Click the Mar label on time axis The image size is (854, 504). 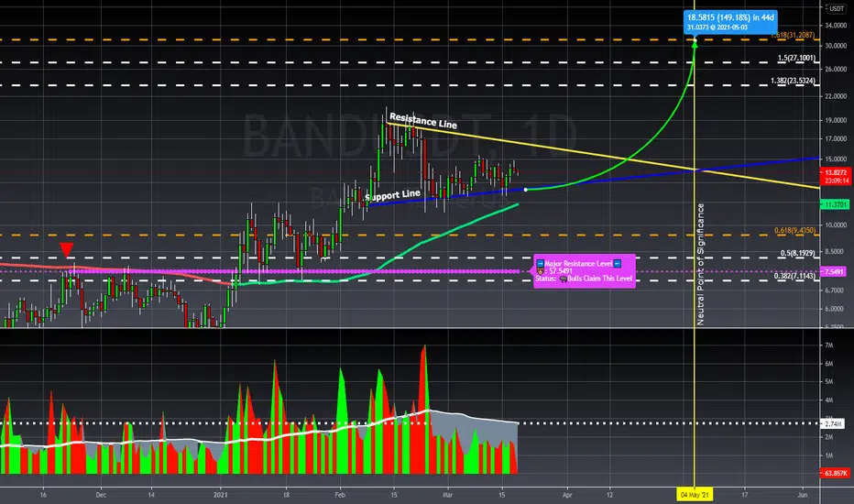tap(447, 495)
